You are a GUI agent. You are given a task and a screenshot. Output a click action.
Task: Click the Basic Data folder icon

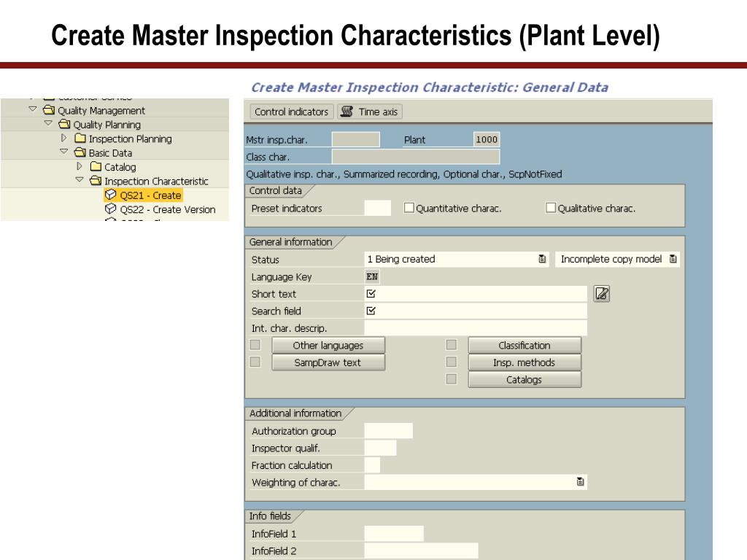[80, 152]
